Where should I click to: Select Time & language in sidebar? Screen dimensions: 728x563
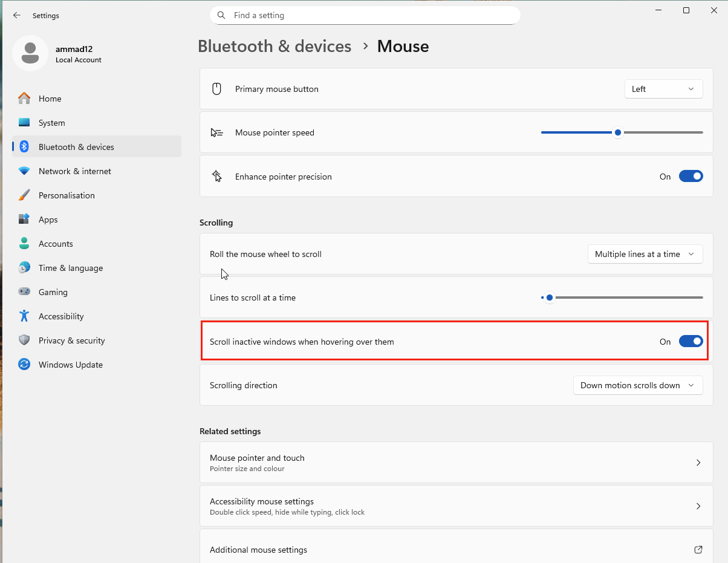71,268
